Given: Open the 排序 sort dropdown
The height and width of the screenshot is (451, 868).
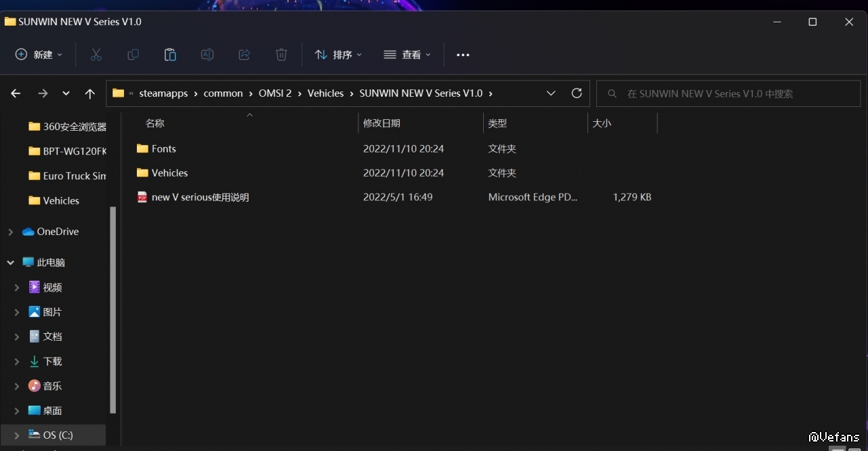Looking at the screenshot, I should [338, 55].
